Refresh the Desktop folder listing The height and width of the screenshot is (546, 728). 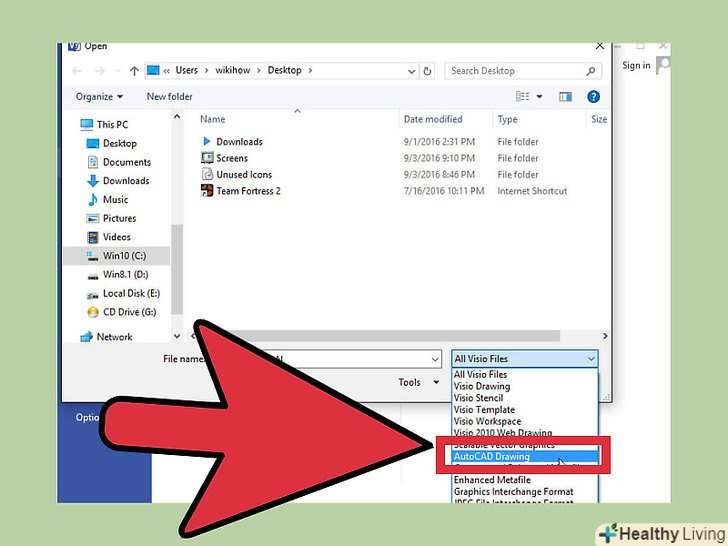coord(427,71)
